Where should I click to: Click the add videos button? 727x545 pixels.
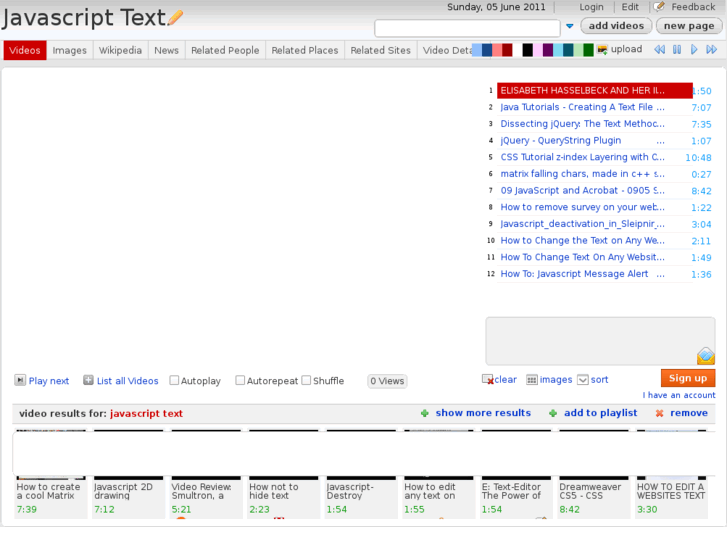(x=616, y=26)
